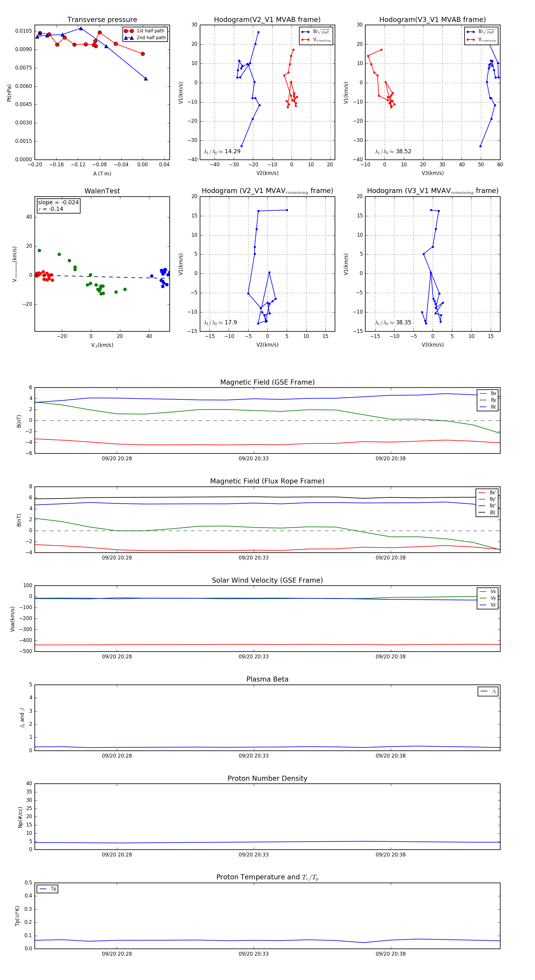Click the Hodogram (V3_V1 MVAV remaining frame) title
This screenshot has width=535, height=980.
pos(432,191)
